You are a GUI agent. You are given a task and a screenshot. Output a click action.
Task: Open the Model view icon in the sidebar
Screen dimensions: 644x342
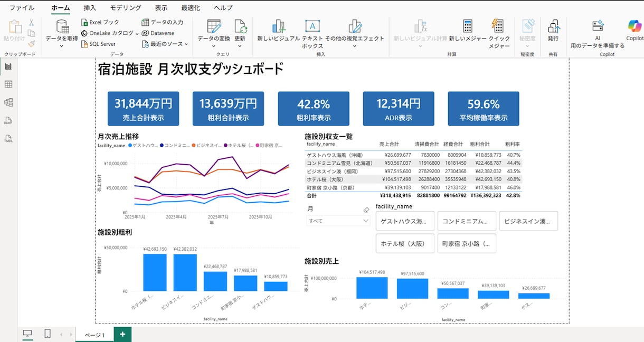8,102
